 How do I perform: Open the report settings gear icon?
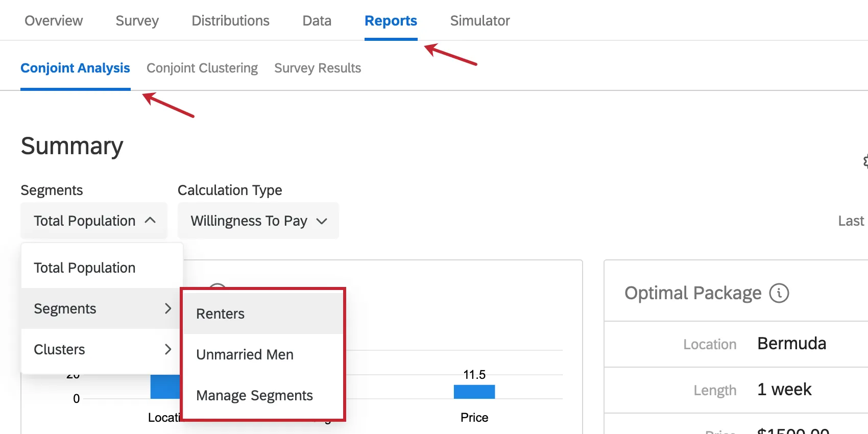(x=865, y=161)
